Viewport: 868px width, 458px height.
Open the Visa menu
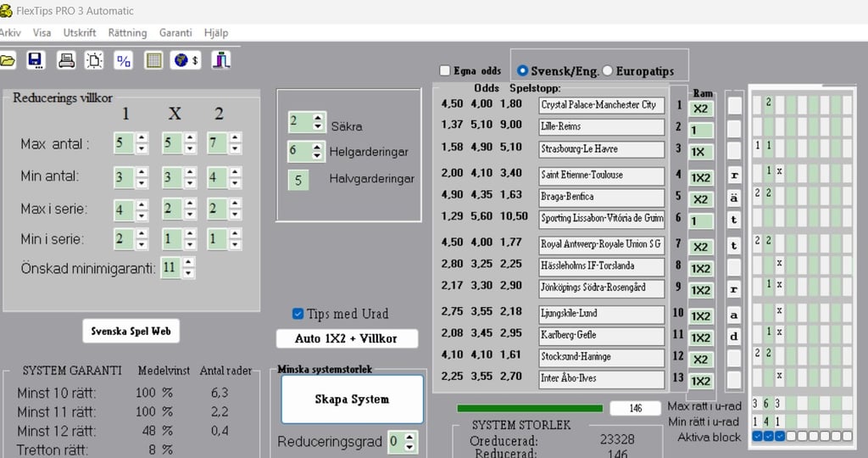42,33
